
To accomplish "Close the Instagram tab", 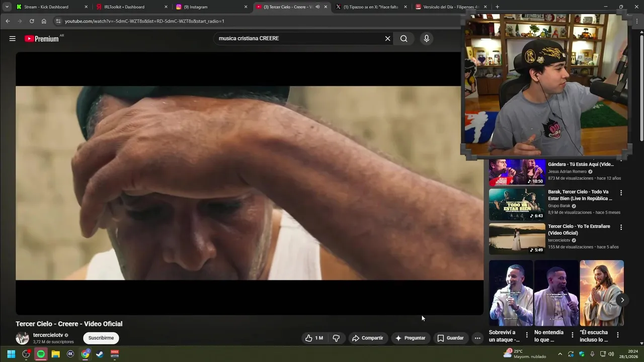I will coord(246,7).
